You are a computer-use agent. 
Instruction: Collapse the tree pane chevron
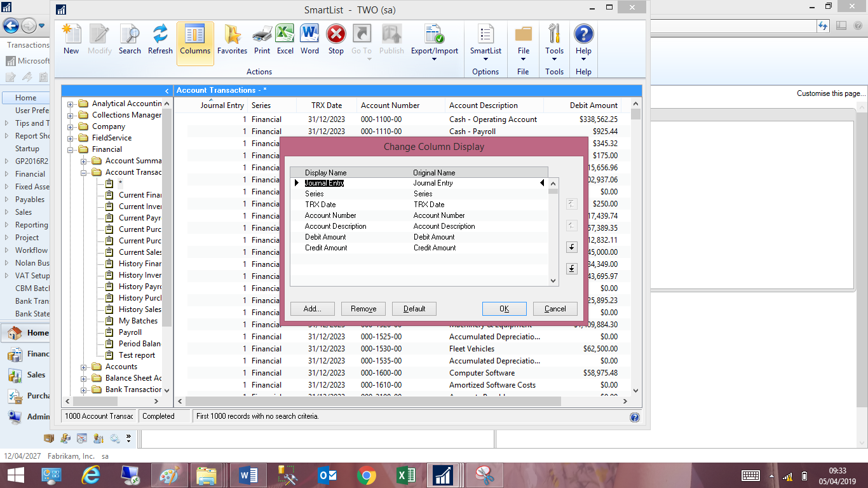click(x=166, y=91)
